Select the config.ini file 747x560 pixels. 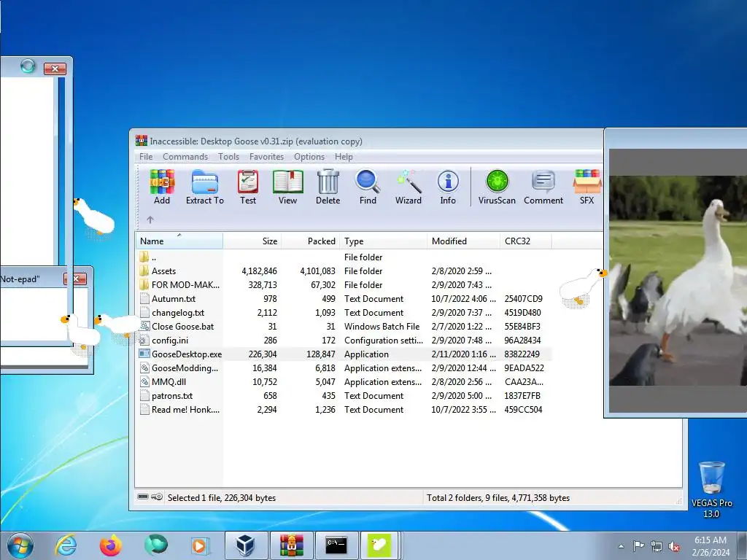point(344,340)
